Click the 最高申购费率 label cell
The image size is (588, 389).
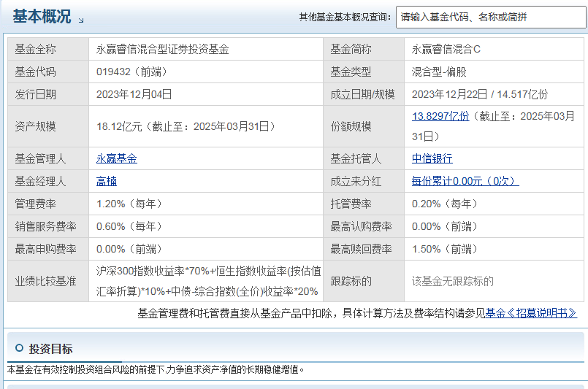pyautogui.click(x=48, y=249)
